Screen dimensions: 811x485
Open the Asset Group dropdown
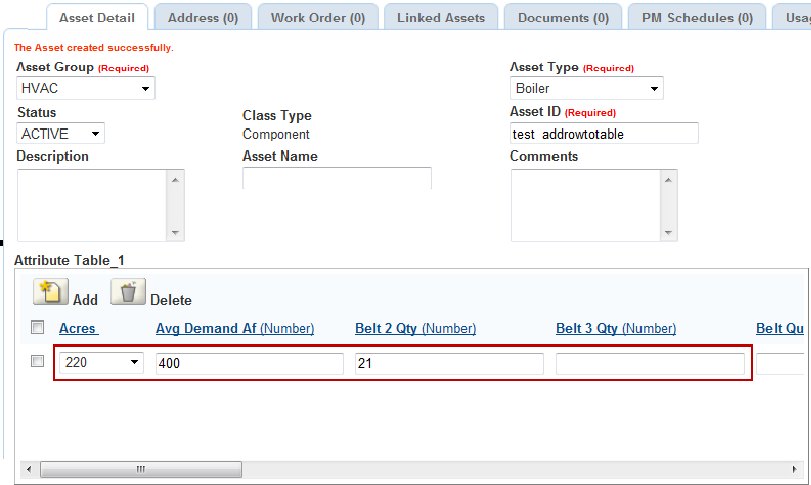click(86, 89)
